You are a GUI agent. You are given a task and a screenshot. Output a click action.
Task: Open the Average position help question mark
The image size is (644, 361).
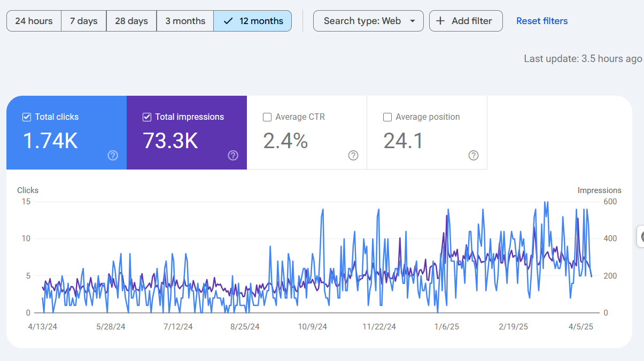coord(474,156)
